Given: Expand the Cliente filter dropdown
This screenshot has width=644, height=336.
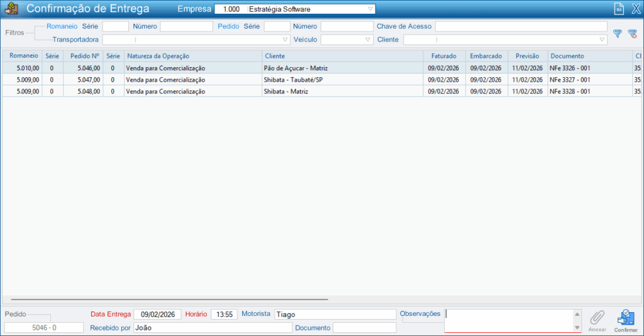Looking at the screenshot, I should (x=602, y=40).
